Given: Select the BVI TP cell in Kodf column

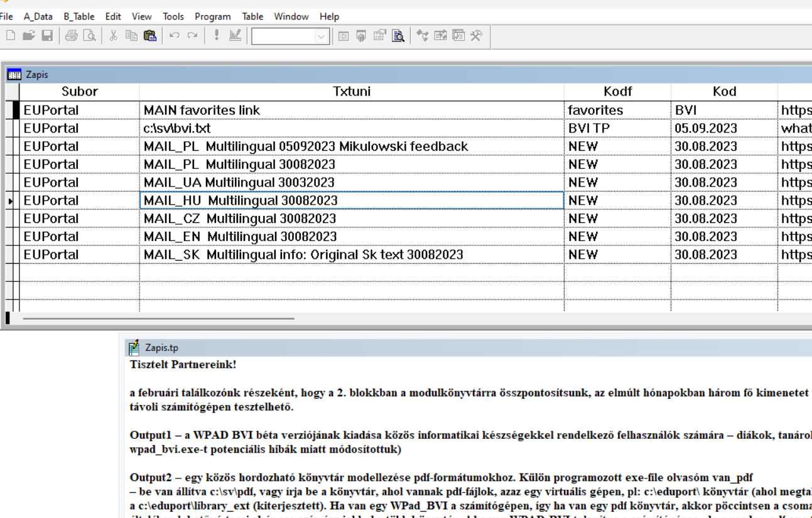Looking at the screenshot, I should 617,129.
